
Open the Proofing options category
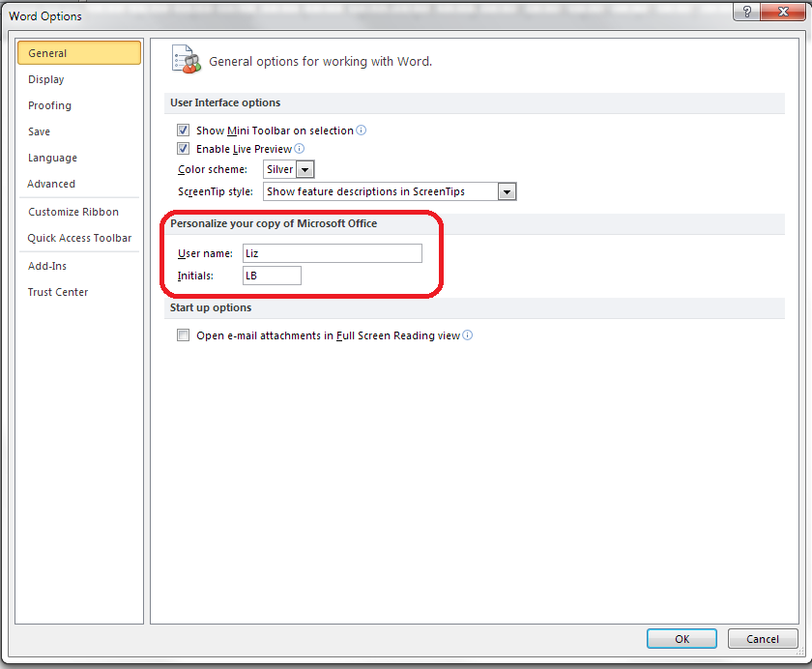(49, 106)
